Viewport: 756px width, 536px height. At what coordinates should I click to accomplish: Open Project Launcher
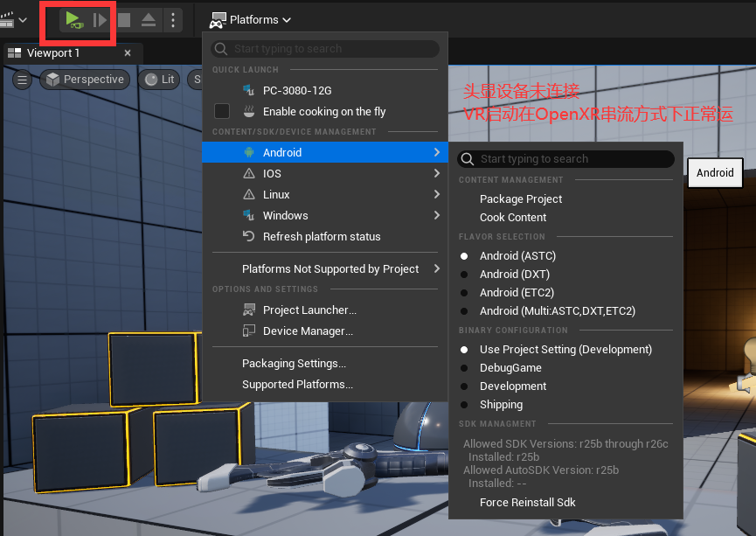tap(325, 310)
